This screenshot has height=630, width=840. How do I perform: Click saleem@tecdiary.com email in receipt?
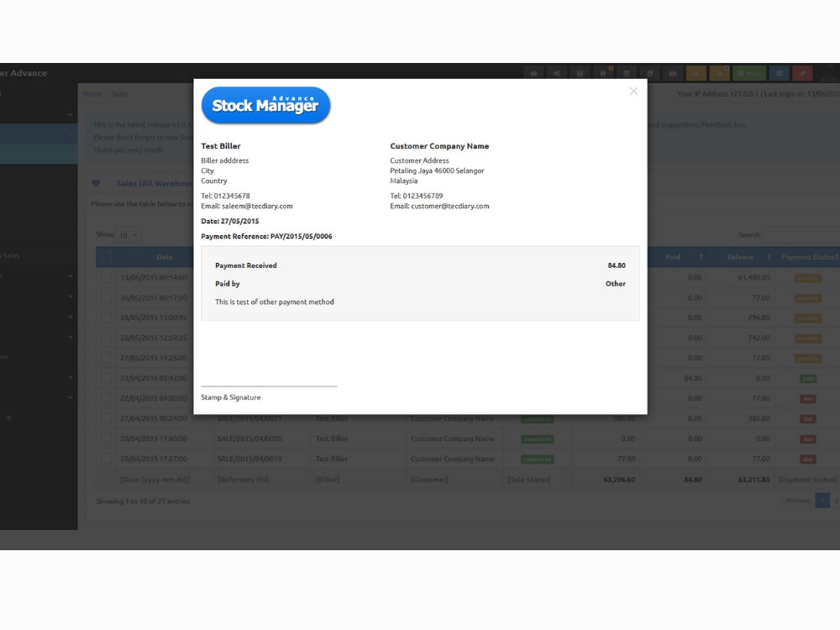tap(257, 206)
